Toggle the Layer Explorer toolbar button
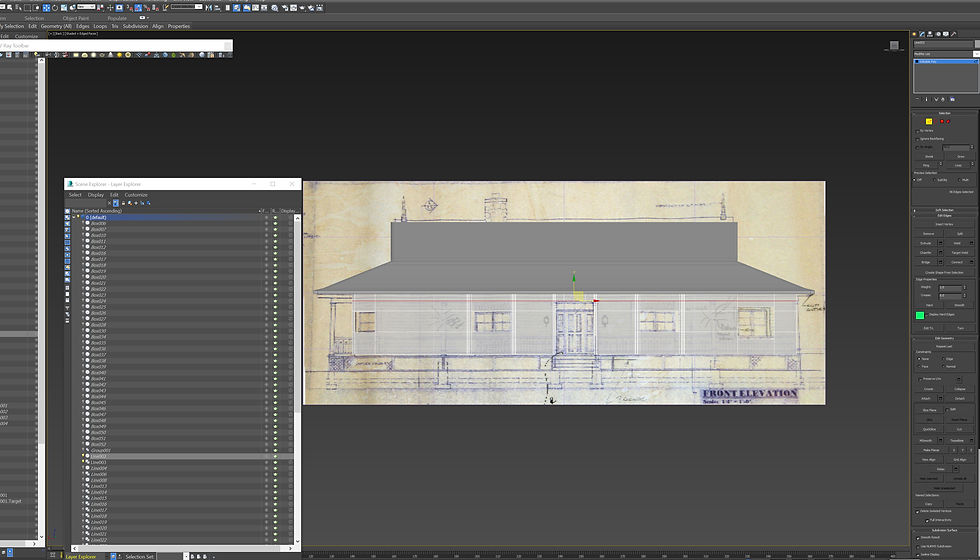This screenshot has height=560, width=980. [236, 8]
